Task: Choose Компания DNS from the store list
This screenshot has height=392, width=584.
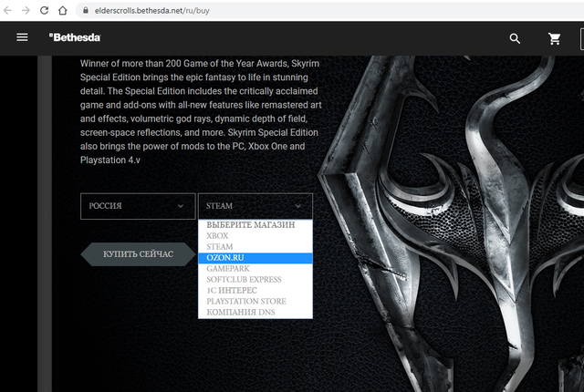Action: click(255, 312)
